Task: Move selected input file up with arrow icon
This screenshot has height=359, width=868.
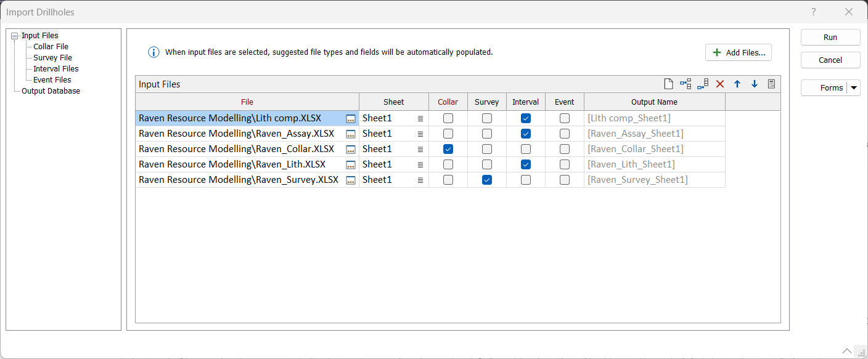Action: 737,83
